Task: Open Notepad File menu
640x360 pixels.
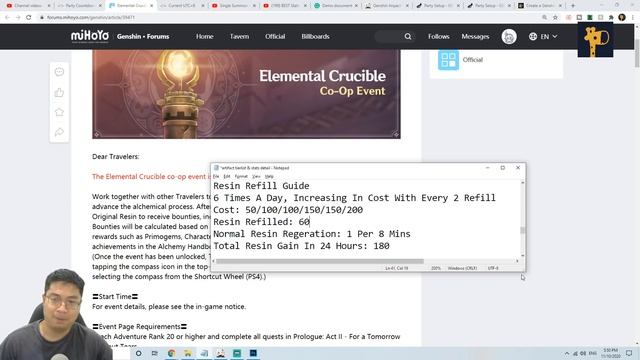Action: pos(216,176)
